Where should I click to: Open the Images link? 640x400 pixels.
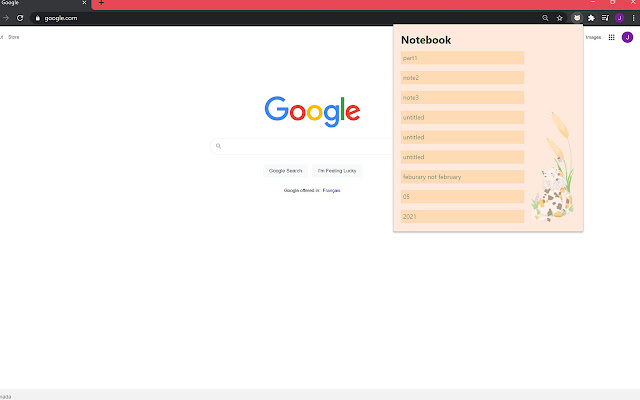point(593,37)
